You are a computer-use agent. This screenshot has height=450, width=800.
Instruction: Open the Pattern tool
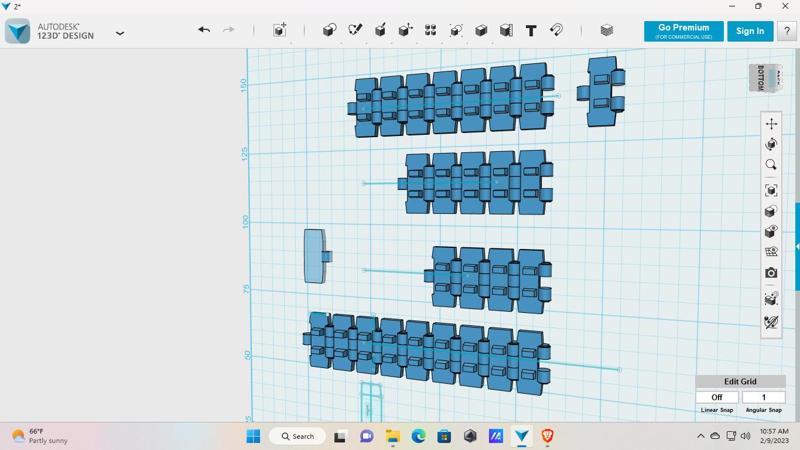tap(431, 30)
